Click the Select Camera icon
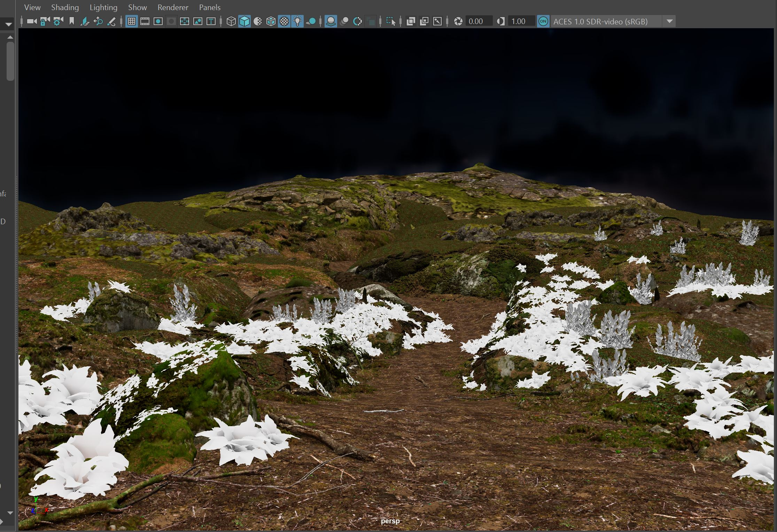Viewport: 777px width, 532px height. [32, 22]
